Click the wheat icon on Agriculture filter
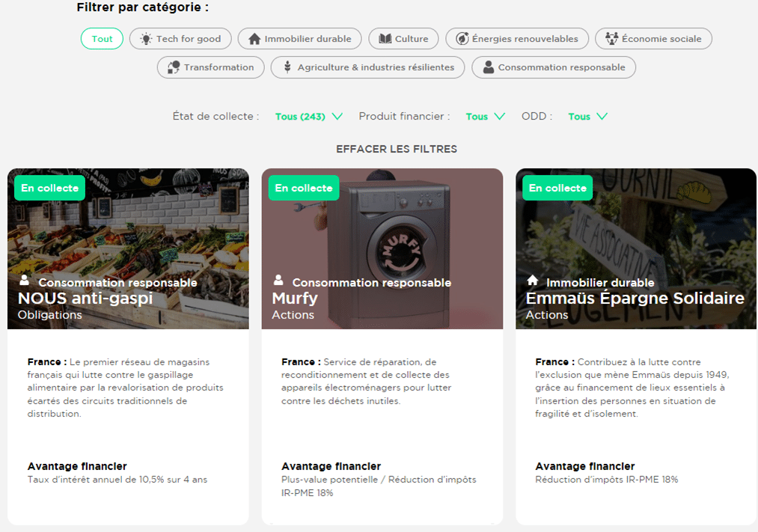 (x=287, y=67)
